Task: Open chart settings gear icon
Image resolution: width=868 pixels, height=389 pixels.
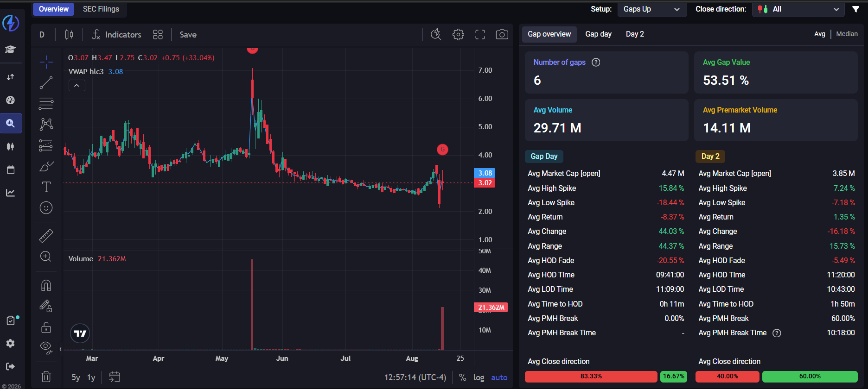Action: pos(458,35)
